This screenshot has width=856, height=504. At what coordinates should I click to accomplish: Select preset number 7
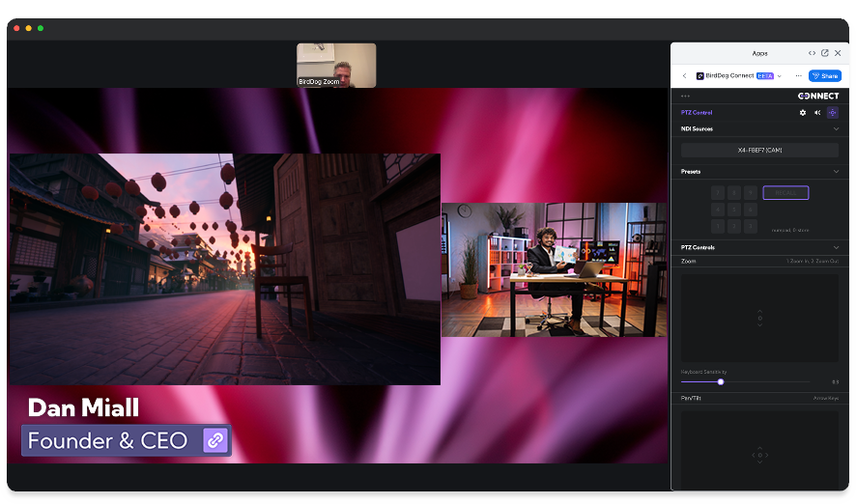[718, 192]
